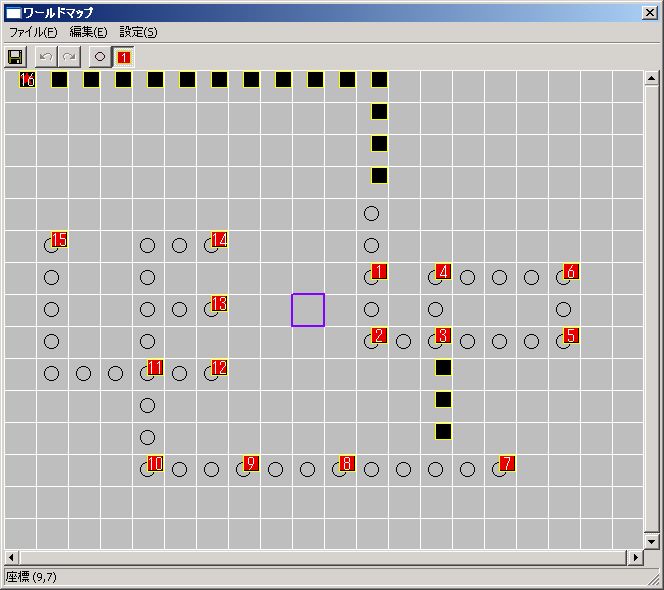664x590 pixels.
Task: Open the 編集(E) menu
Action: [x=88, y=32]
